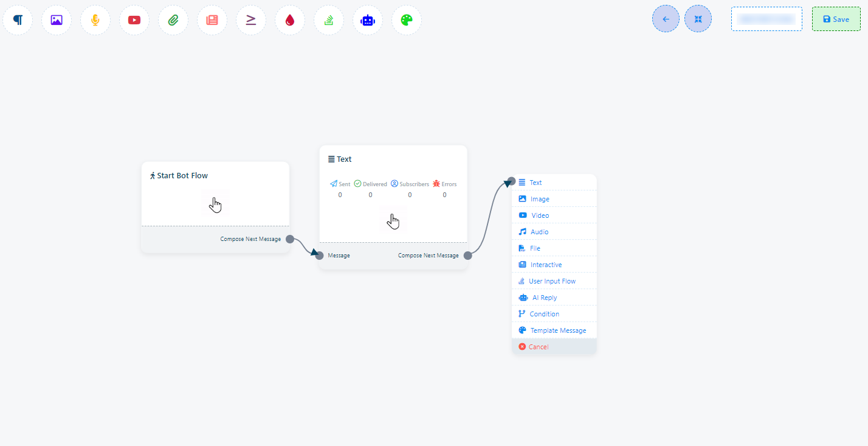Image resolution: width=868 pixels, height=446 pixels.
Task: Select the red video player icon
Action: click(x=134, y=20)
